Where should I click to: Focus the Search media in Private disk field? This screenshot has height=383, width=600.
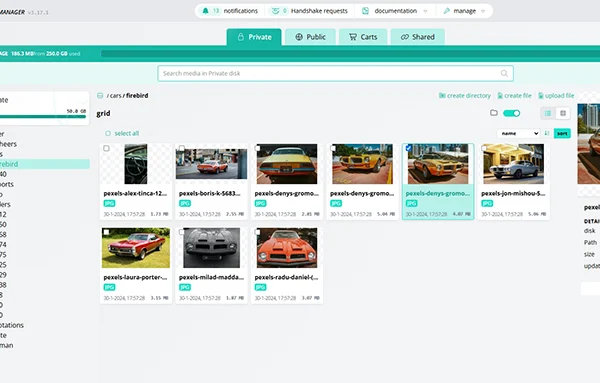pyautogui.click(x=336, y=73)
